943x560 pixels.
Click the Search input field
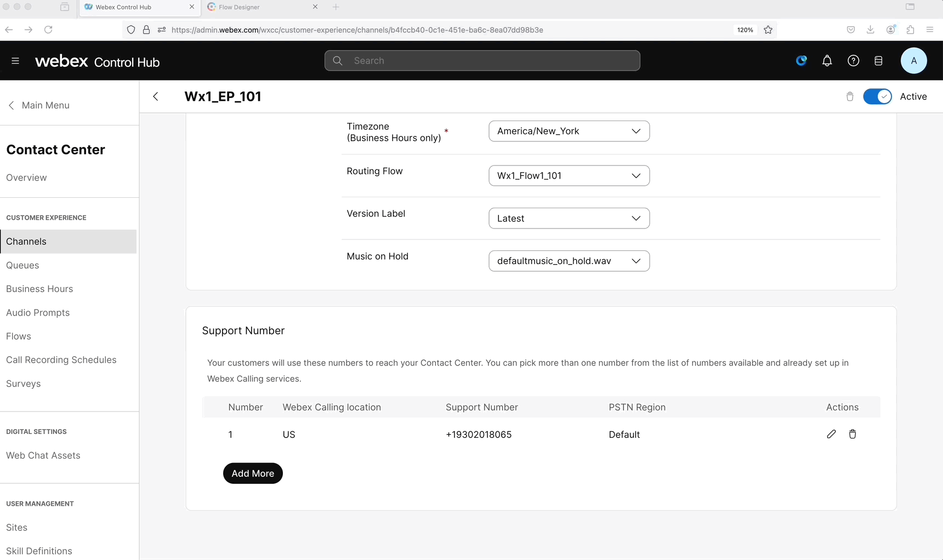pos(482,61)
